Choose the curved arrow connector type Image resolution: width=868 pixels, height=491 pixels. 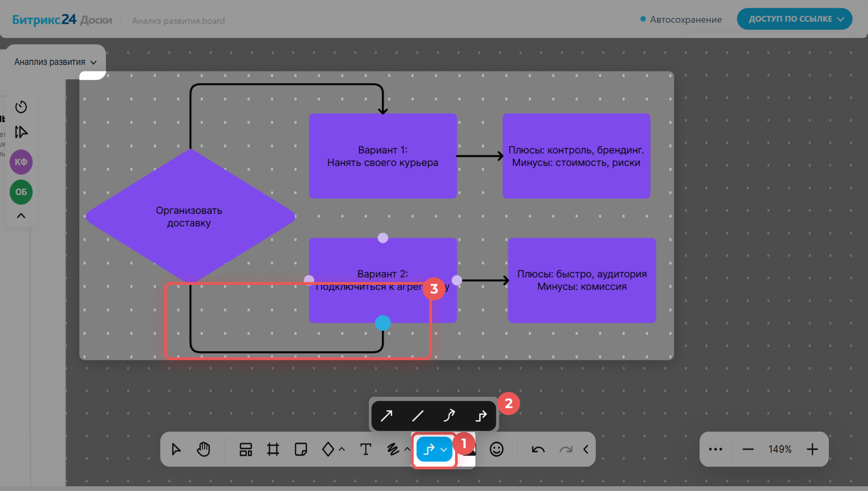point(449,415)
